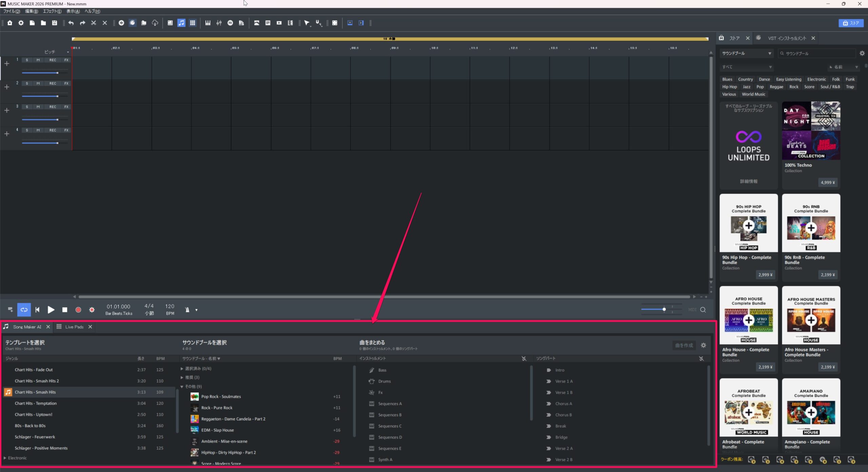
Task: Clear all song parts with X icon
Action: [x=701, y=358]
